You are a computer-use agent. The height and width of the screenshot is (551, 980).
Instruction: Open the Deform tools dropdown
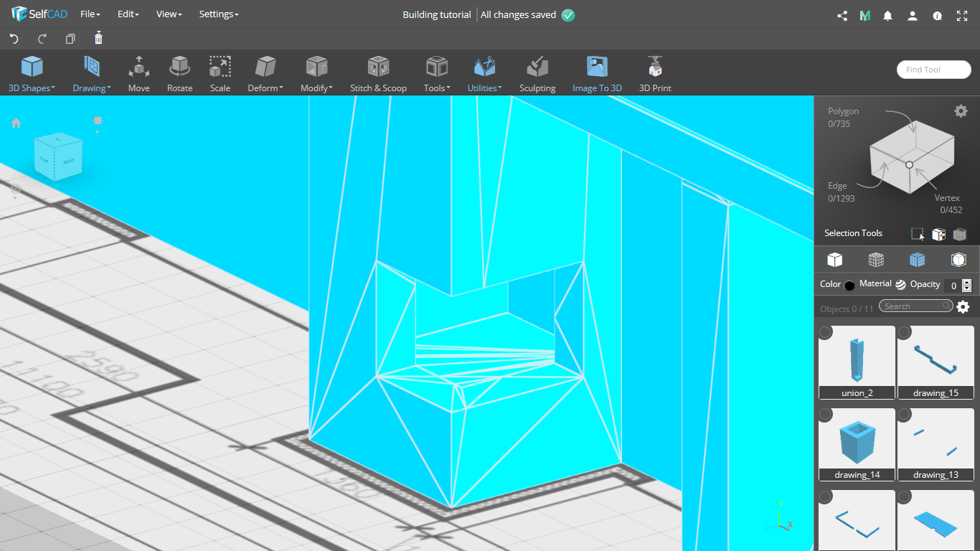pyautogui.click(x=265, y=75)
